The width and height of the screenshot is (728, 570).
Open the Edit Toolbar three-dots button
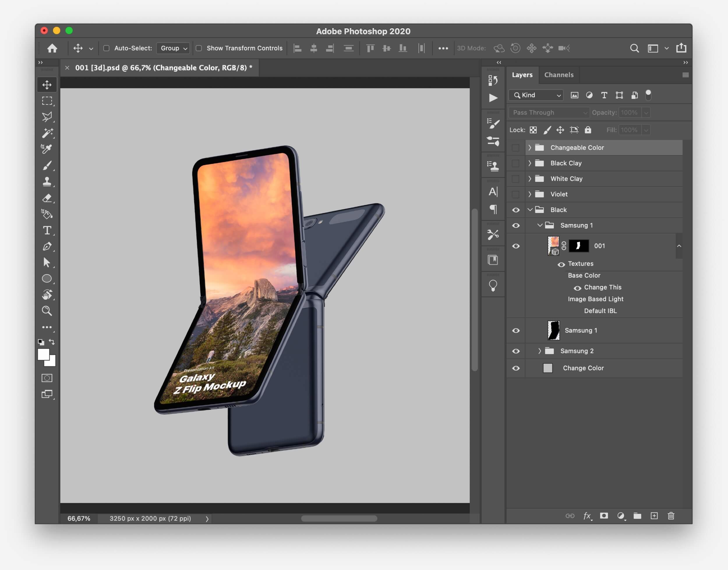tap(47, 327)
